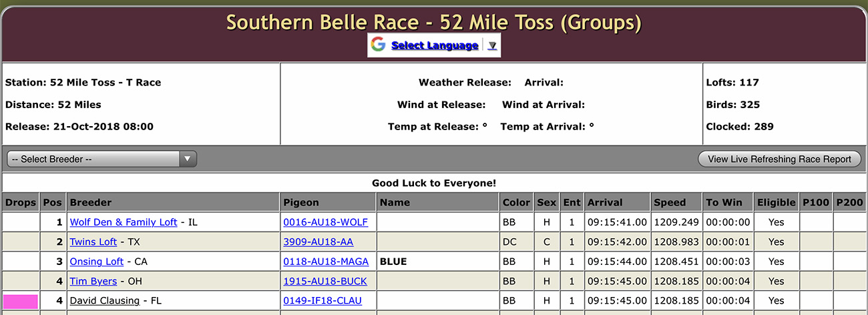Open View Live Refreshing Race Report
This screenshot has width=868, height=315.
point(779,159)
